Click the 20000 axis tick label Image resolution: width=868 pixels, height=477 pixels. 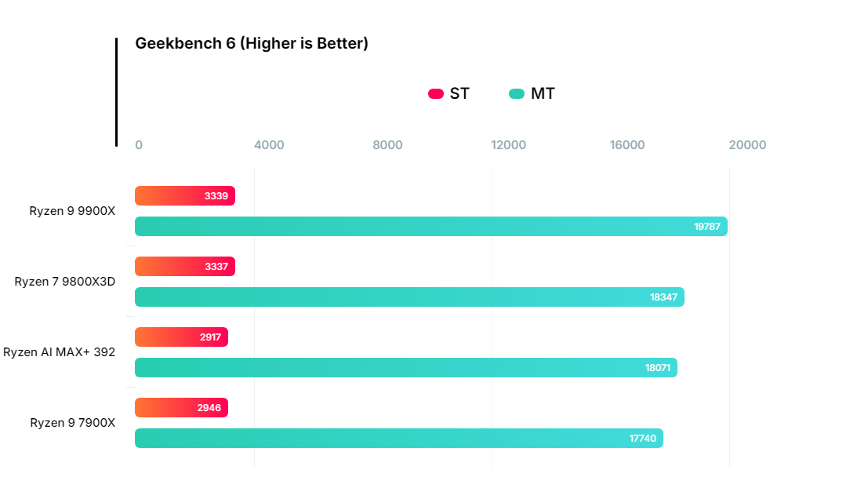[747, 145]
